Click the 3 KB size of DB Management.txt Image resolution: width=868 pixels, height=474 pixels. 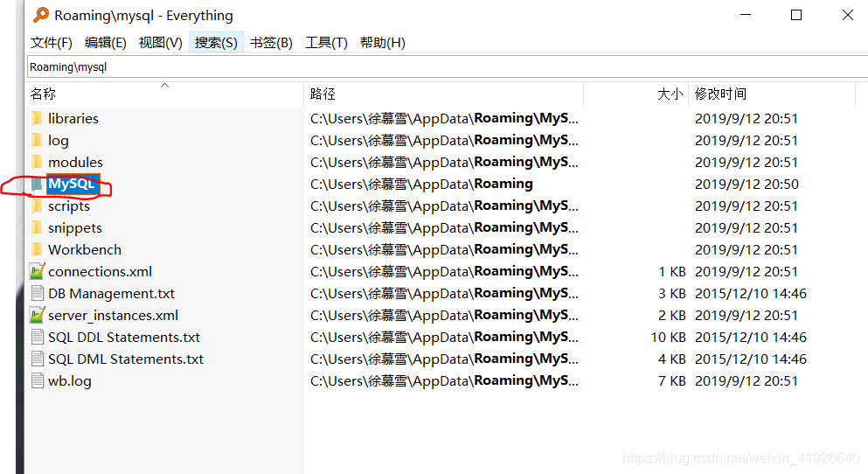click(672, 294)
